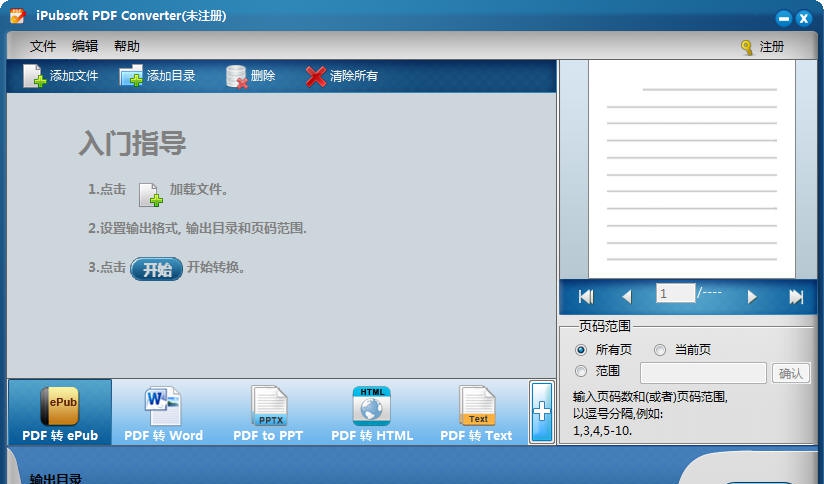The width and height of the screenshot is (824, 484).
Task: Click the page number field showing 1
Action: click(x=675, y=293)
